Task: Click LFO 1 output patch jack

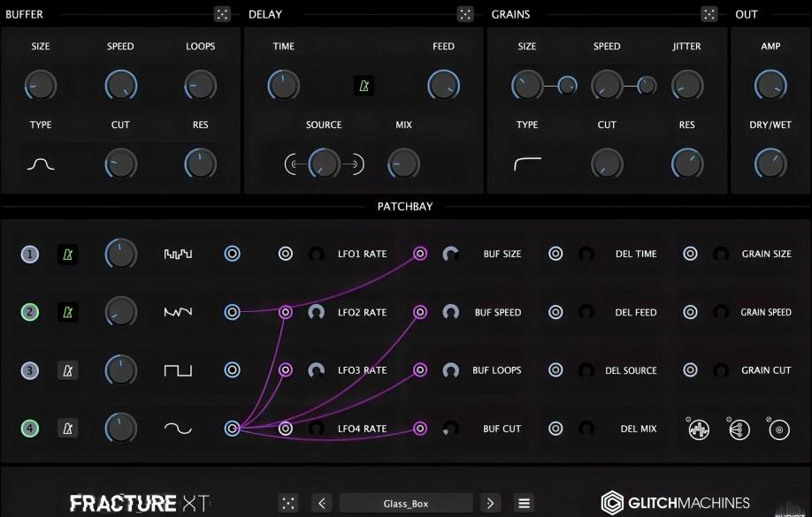Action: 232,254
